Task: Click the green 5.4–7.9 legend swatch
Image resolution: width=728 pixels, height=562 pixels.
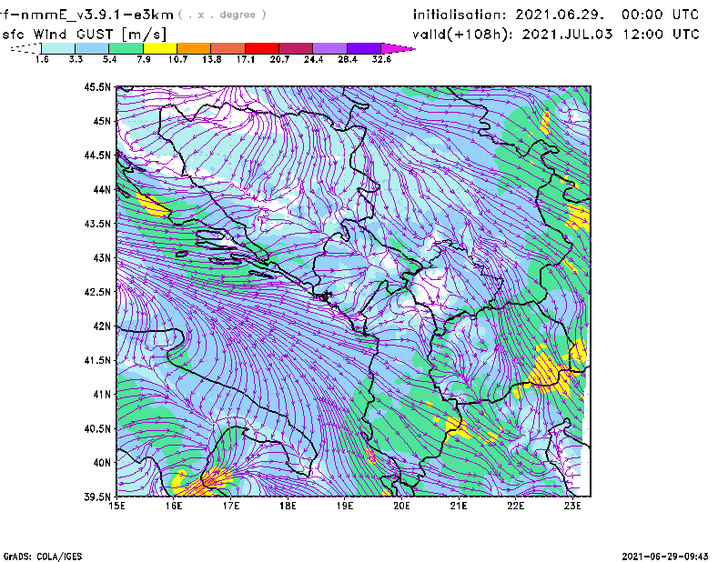Action: pos(126,48)
